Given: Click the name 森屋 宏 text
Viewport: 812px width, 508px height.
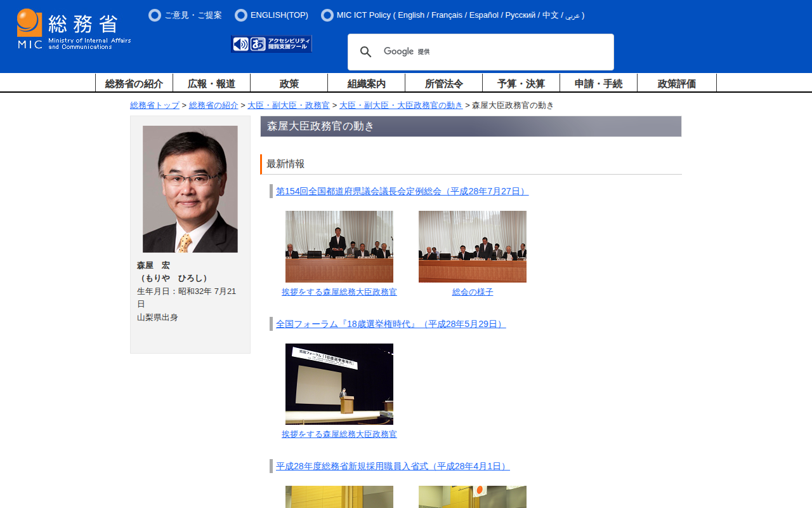Looking at the screenshot, I should (154, 265).
